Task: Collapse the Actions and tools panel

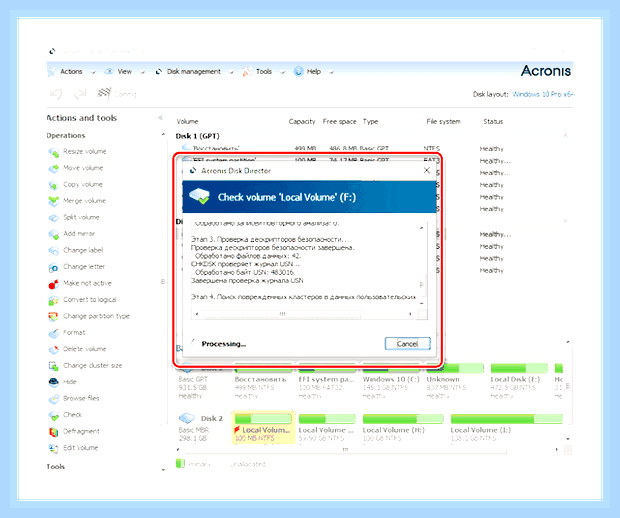Action: point(161,117)
